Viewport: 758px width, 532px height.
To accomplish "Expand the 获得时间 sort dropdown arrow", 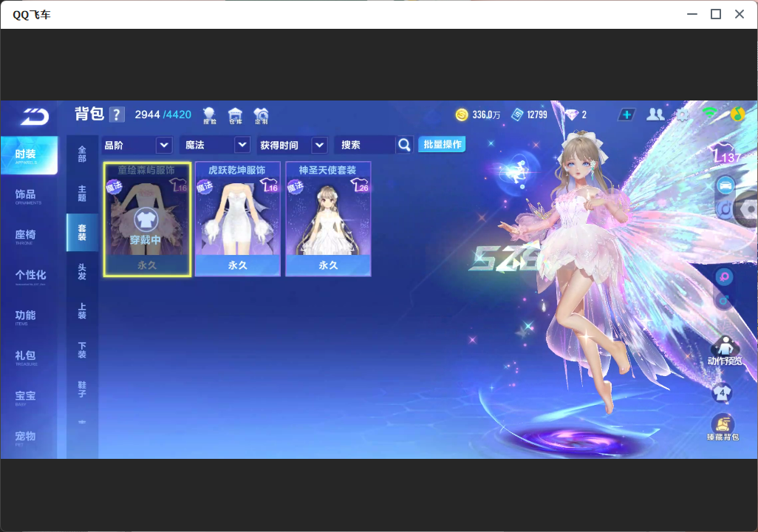I will click(x=320, y=145).
